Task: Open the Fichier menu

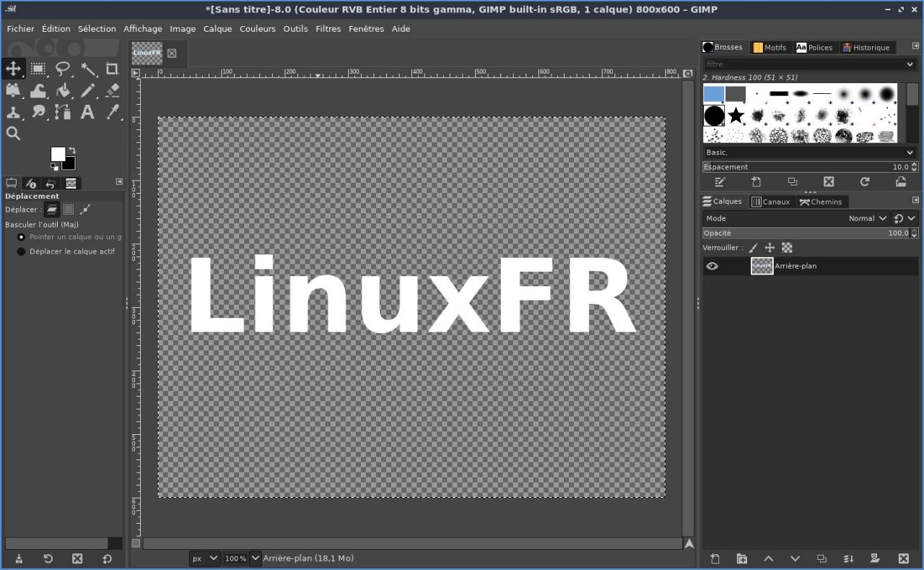Action: pyautogui.click(x=20, y=29)
